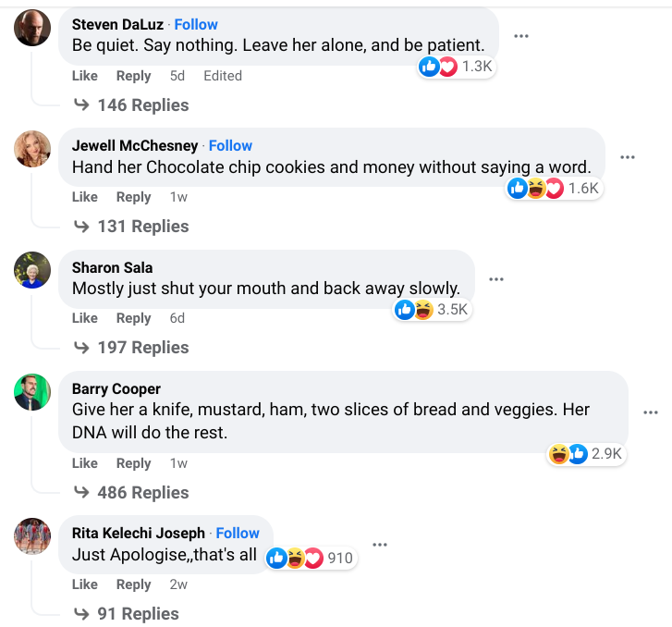Follow Steven DaLuz

point(196,24)
